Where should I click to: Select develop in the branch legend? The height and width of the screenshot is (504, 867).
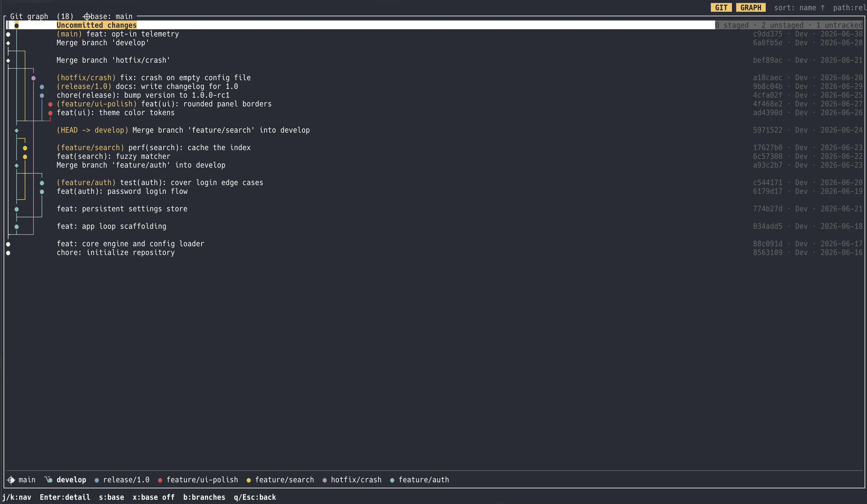[x=66, y=480]
